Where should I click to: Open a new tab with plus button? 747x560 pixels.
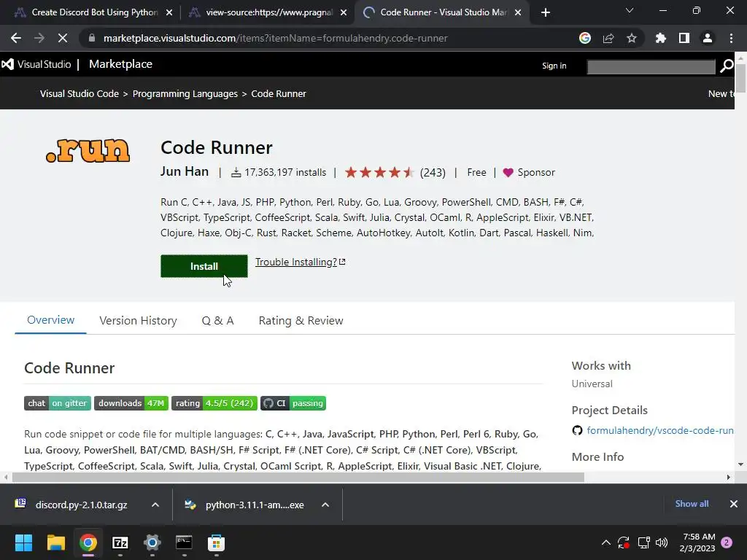tap(546, 12)
